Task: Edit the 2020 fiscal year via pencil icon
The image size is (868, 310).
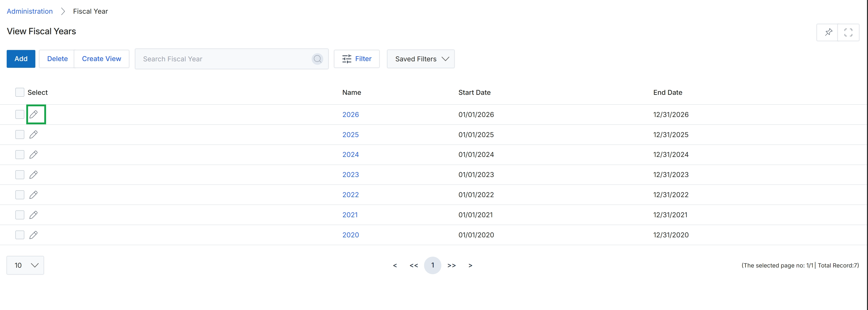Action: point(33,235)
